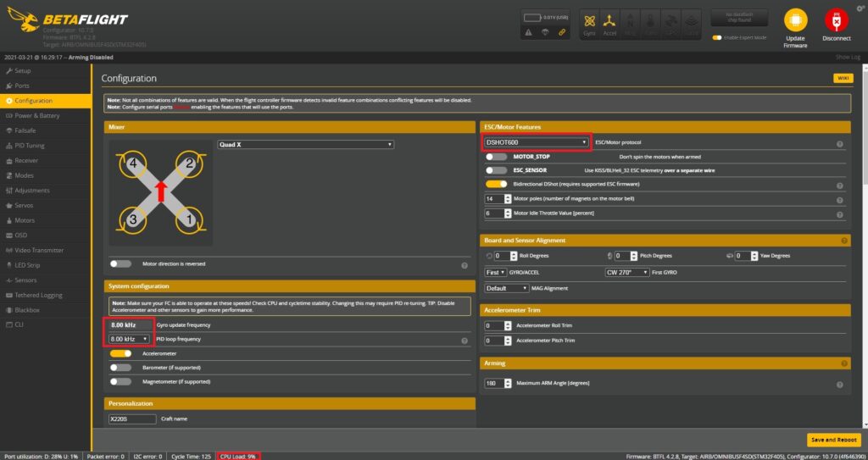Enable Magnetometer (if supported) switch
The image size is (868, 460).
pos(120,381)
